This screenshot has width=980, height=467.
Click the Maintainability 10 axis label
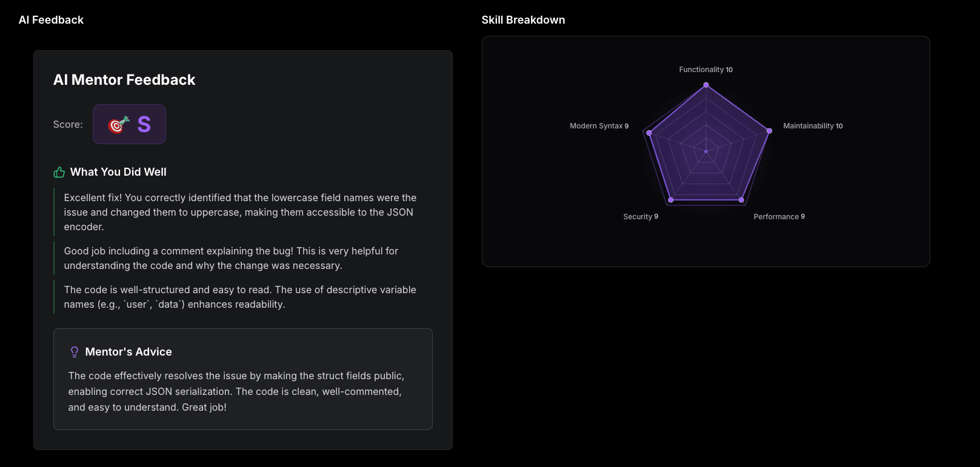tap(813, 126)
